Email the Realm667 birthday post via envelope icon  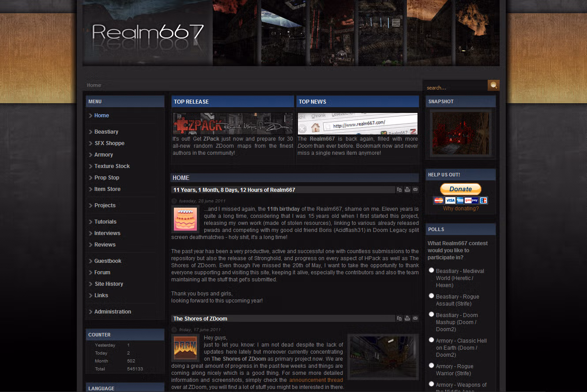pos(415,190)
